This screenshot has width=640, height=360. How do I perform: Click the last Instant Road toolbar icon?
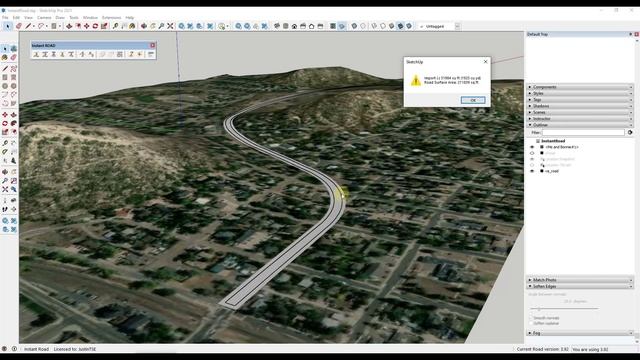click(x=151, y=54)
